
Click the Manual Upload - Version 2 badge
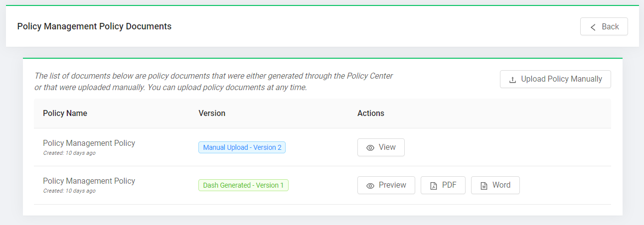242,147
